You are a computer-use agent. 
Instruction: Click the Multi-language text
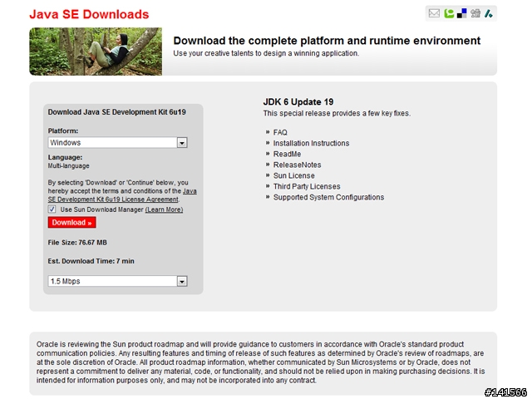(68, 166)
